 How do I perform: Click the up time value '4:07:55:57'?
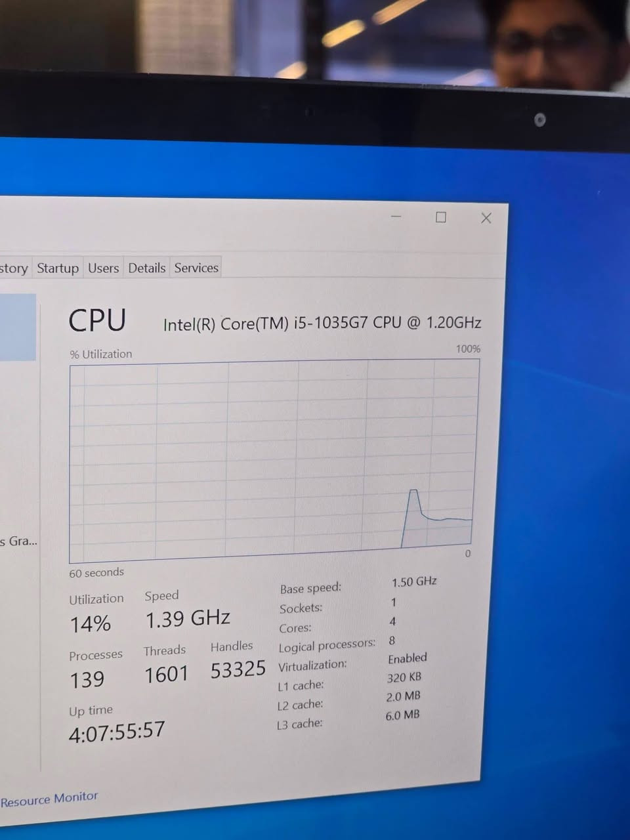point(117,731)
